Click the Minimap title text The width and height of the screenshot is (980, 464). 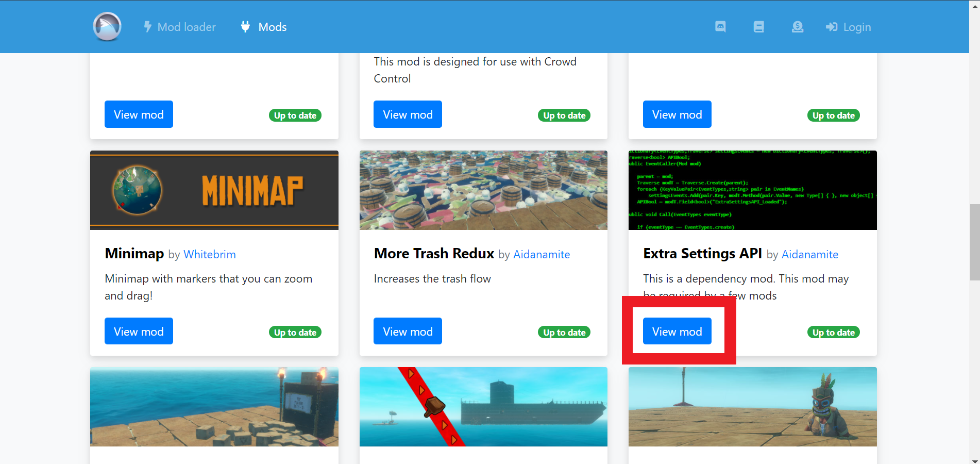(x=134, y=253)
